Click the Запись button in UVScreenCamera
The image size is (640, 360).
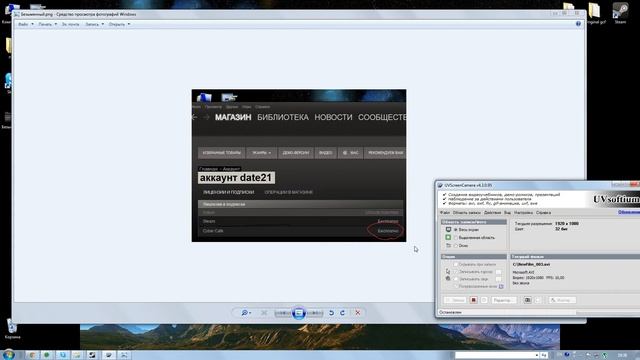[x=455, y=300]
